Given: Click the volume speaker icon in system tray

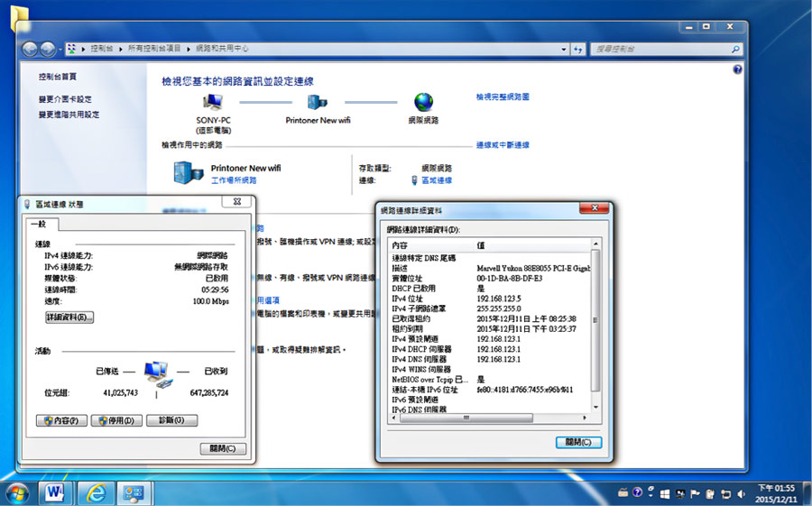Looking at the screenshot, I should tap(741, 493).
